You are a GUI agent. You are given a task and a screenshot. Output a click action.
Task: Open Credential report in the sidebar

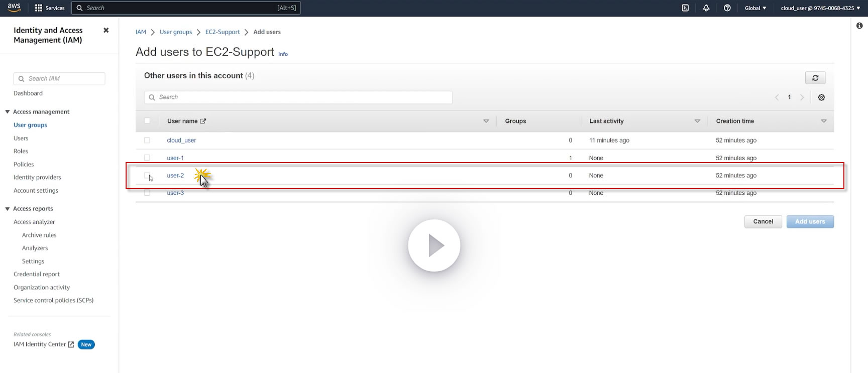pos(37,274)
